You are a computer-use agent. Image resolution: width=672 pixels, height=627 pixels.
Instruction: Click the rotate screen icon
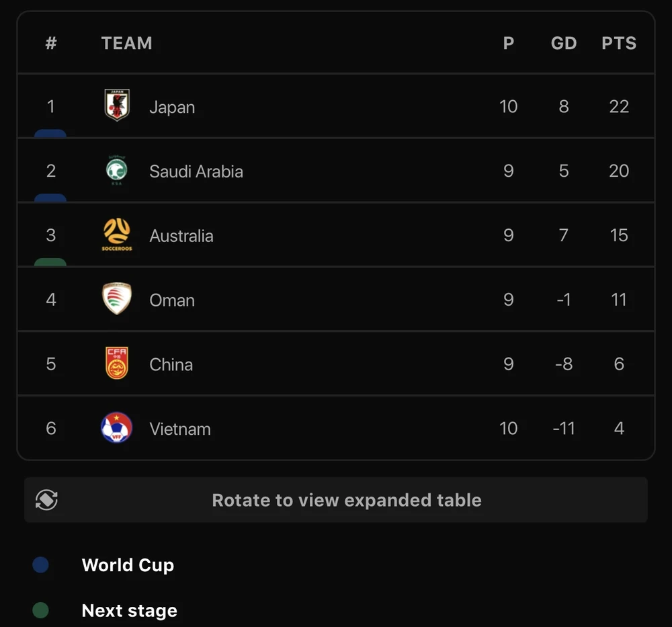point(46,500)
